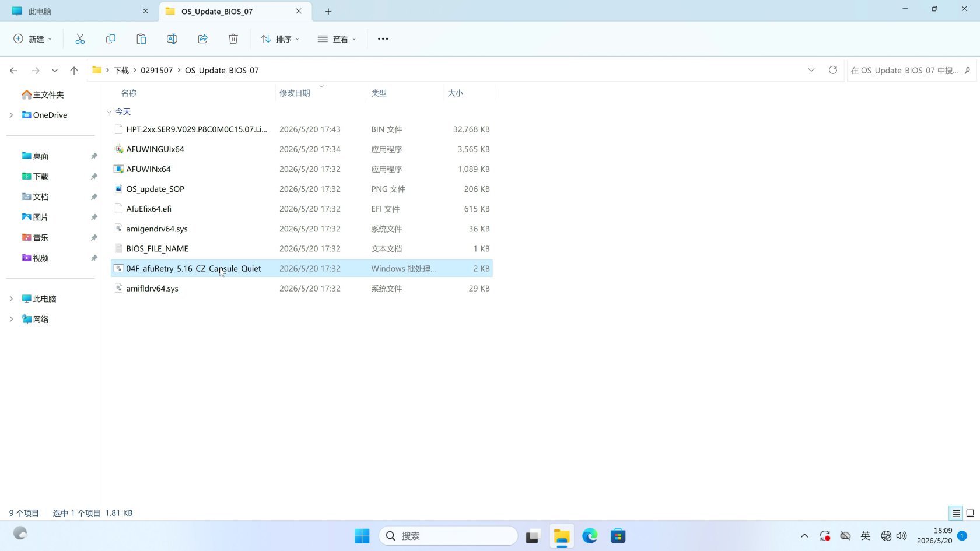The height and width of the screenshot is (551, 980).
Task: Select the AfuEfix64.efi file
Action: [302, 209]
